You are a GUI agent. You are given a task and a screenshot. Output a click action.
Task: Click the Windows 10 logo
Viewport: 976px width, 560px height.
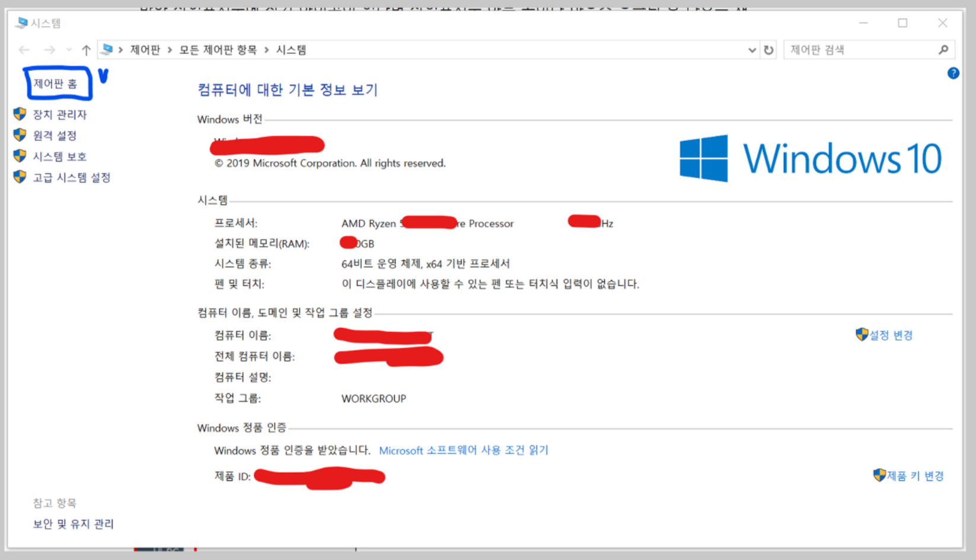click(810, 158)
